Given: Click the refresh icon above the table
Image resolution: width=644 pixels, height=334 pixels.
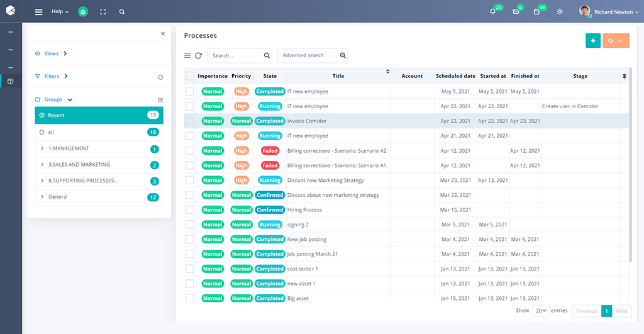Looking at the screenshot, I should [198, 55].
